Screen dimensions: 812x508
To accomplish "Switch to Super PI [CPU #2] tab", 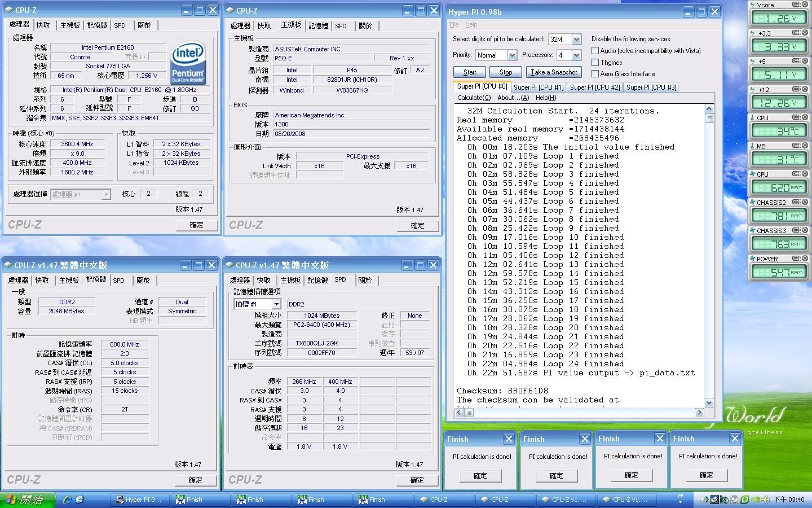I will coord(595,87).
